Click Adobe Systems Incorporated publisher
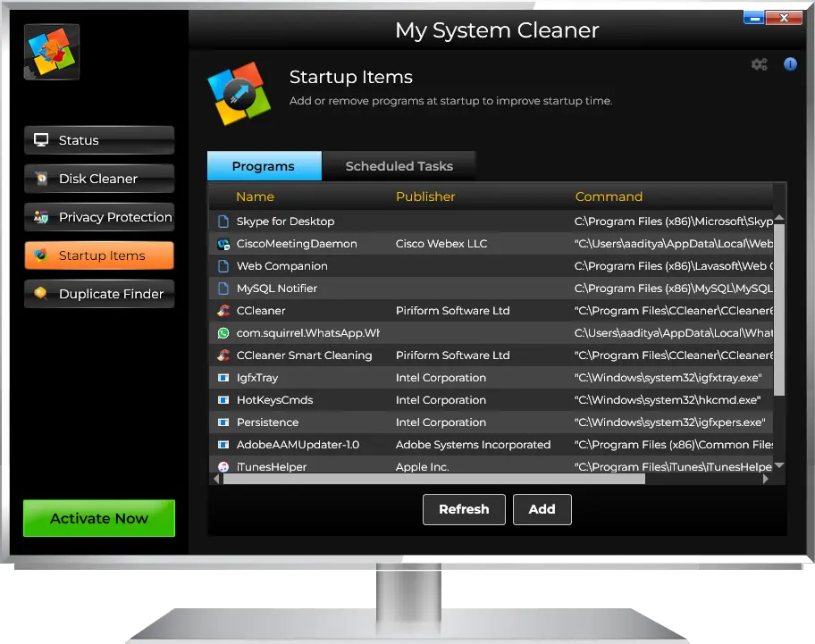 [x=473, y=445]
